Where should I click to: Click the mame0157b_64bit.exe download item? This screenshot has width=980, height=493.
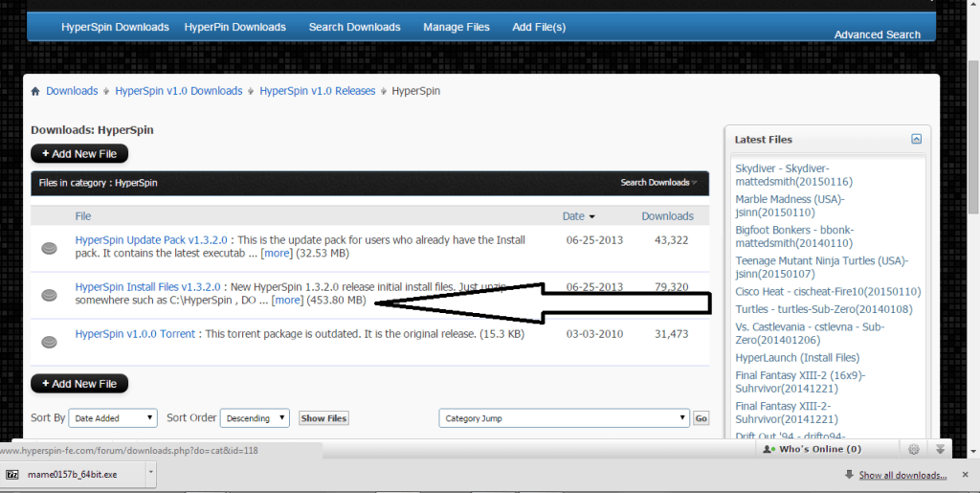73,475
